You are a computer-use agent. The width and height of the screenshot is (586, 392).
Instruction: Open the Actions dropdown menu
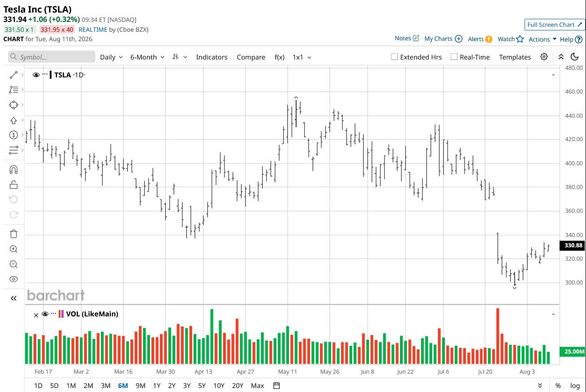click(543, 39)
